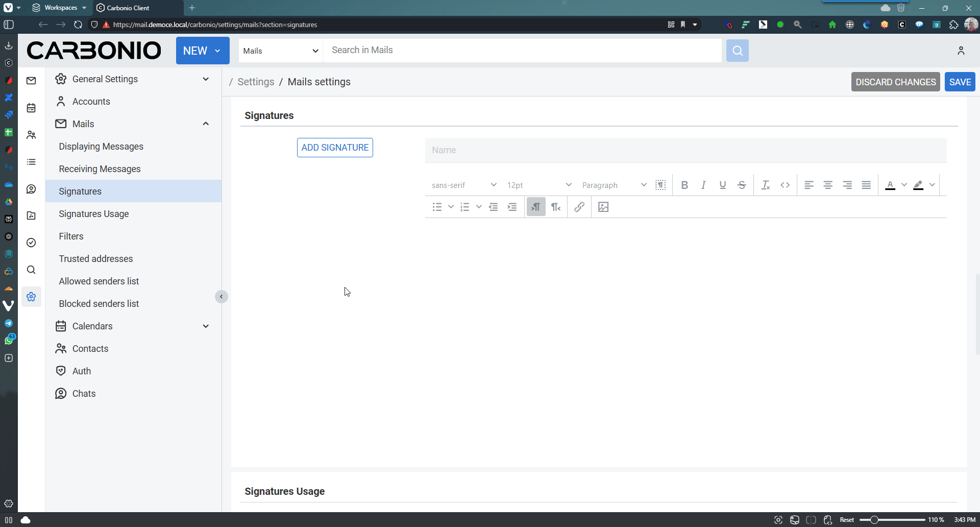Open text color picker dropdown arrow
Image resolution: width=980 pixels, height=527 pixels.
click(904, 185)
